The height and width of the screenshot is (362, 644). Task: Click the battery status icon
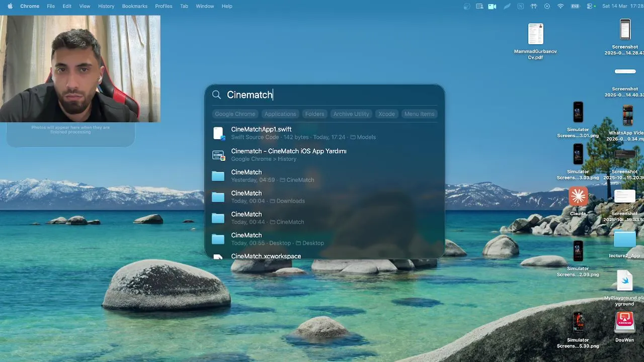pyautogui.click(x=575, y=6)
